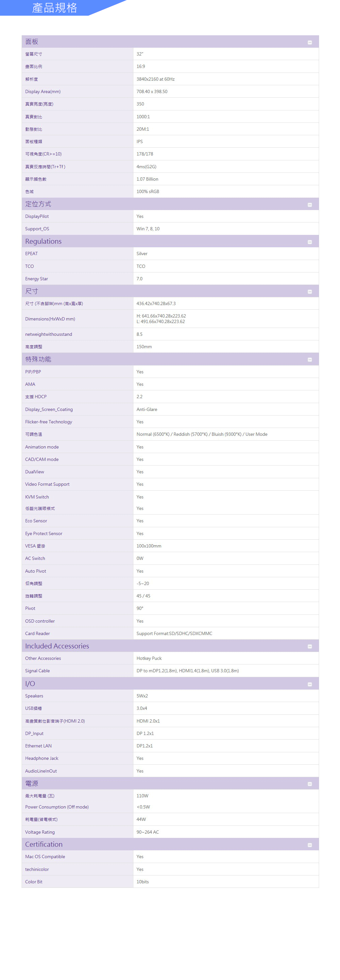Click the Card Reader row label
The height and width of the screenshot is (980, 340).
pyautogui.click(x=37, y=633)
